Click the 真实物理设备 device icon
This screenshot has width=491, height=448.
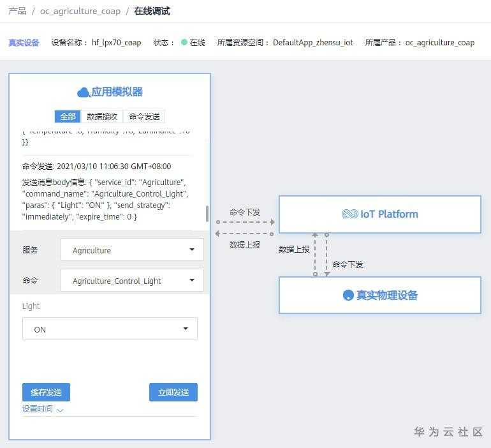pos(348,295)
